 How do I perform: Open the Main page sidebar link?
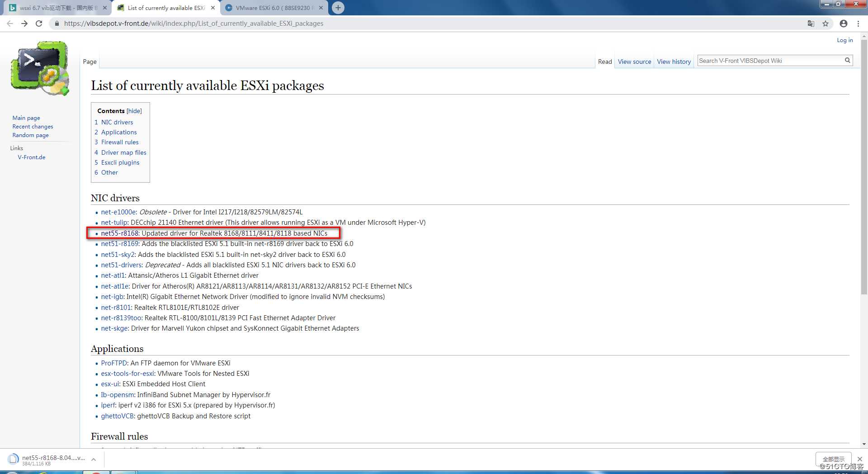tap(26, 118)
